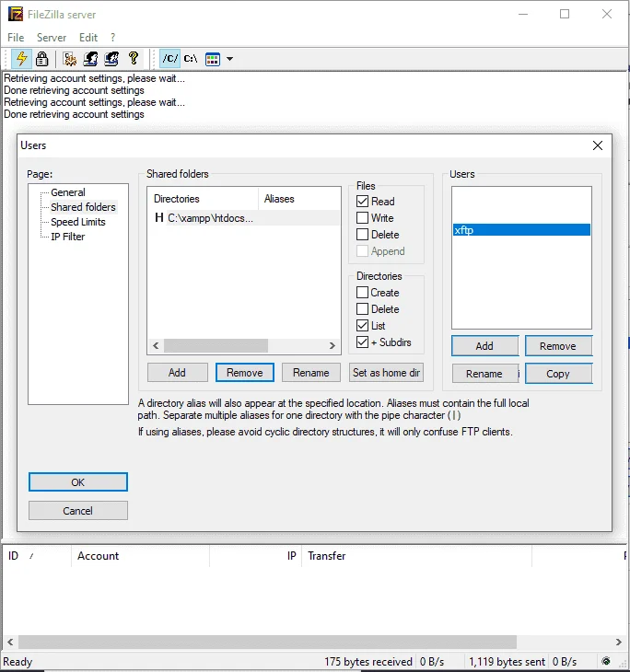Viewport: 630px width, 672px height.
Task: Toggle the lightning bolt server active icon
Action: pos(21,59)
